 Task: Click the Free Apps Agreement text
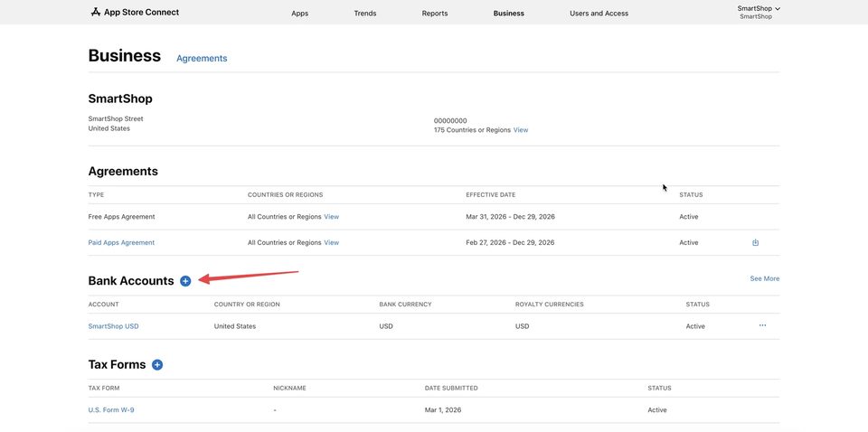tap(121, 217)
